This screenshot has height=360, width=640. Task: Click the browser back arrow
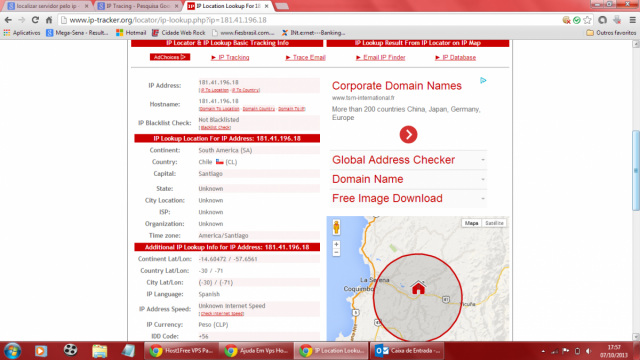click(8, 20)
